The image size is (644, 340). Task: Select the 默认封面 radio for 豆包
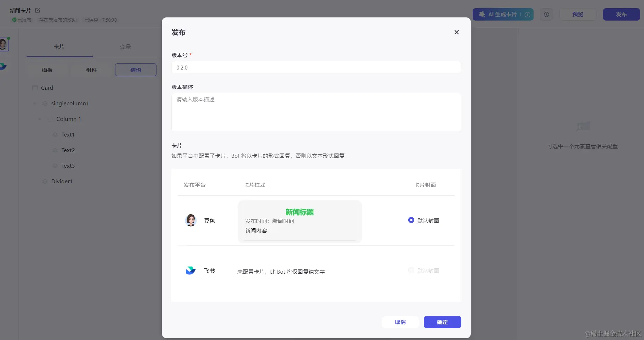411,220
